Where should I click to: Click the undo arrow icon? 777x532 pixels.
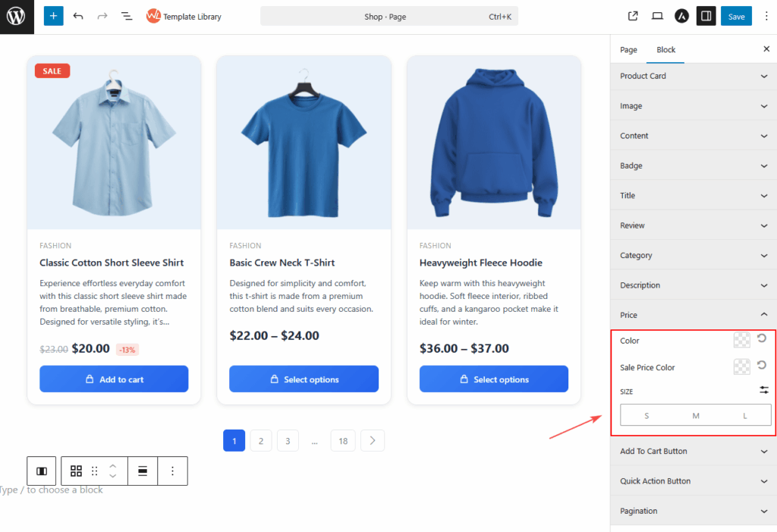pos(78,16)
